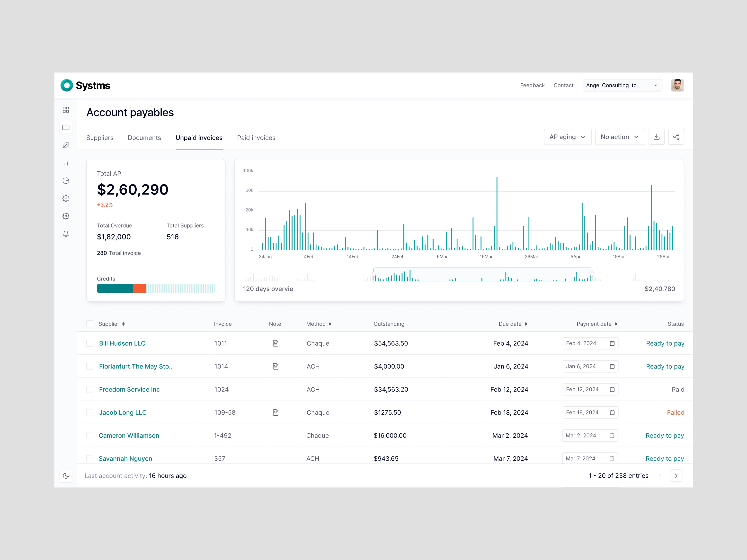Open the pie chart reports sidebar icon
747x560 pixels.
(66, 181)
